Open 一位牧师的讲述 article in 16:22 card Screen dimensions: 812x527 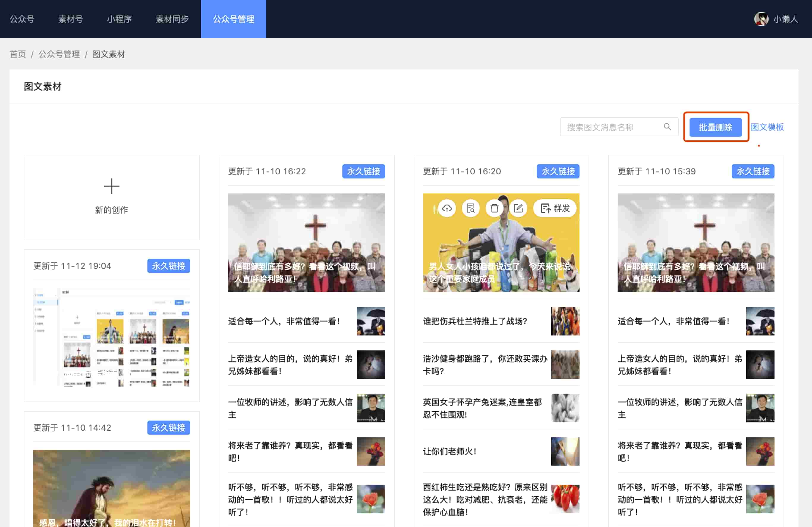[x=290, y=408]
